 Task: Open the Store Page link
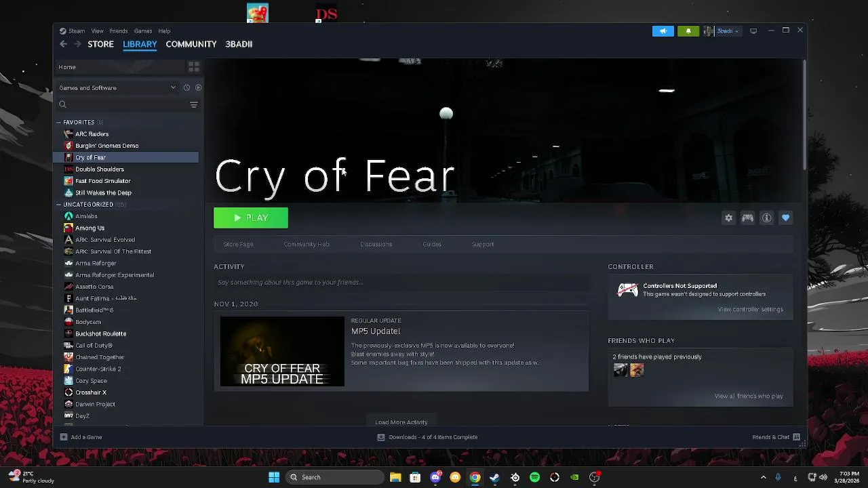[x=239, y=244]
